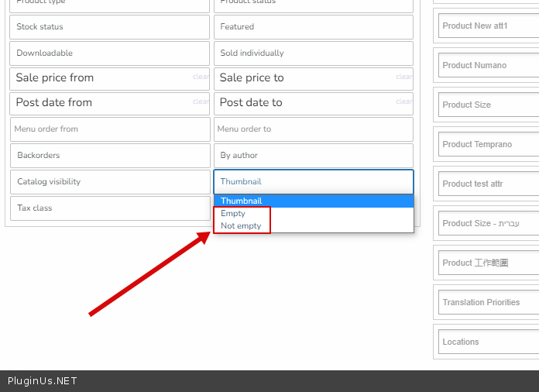Expand the By author dropdown

click(314, 156)
